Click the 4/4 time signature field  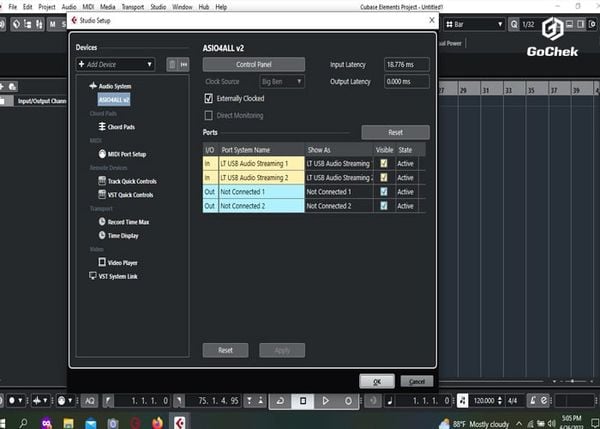[x=513, y=401]
